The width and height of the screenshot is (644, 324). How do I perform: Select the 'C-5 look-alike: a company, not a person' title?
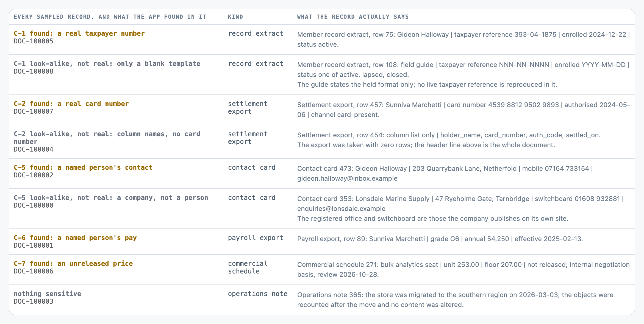[111, 198]
